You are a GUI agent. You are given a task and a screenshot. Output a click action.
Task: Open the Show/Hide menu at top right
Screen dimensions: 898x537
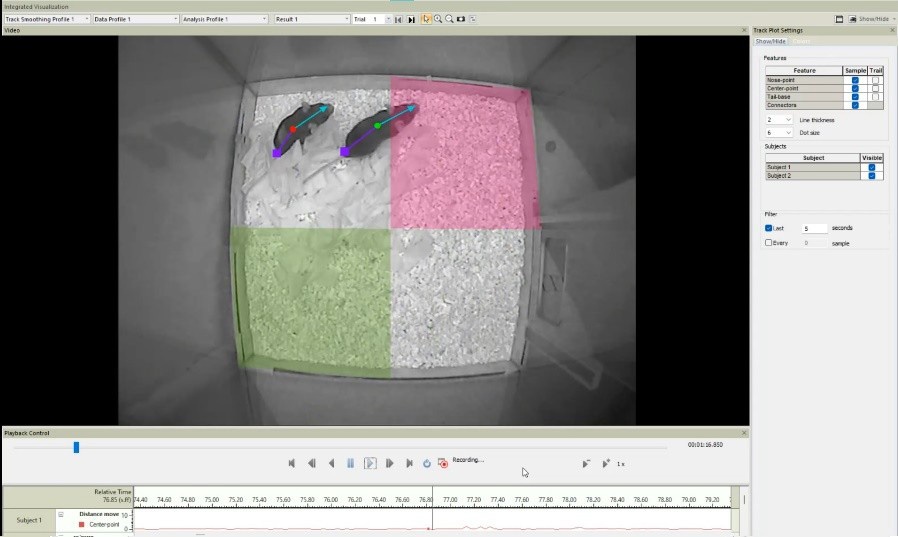[x=867, y=19]
